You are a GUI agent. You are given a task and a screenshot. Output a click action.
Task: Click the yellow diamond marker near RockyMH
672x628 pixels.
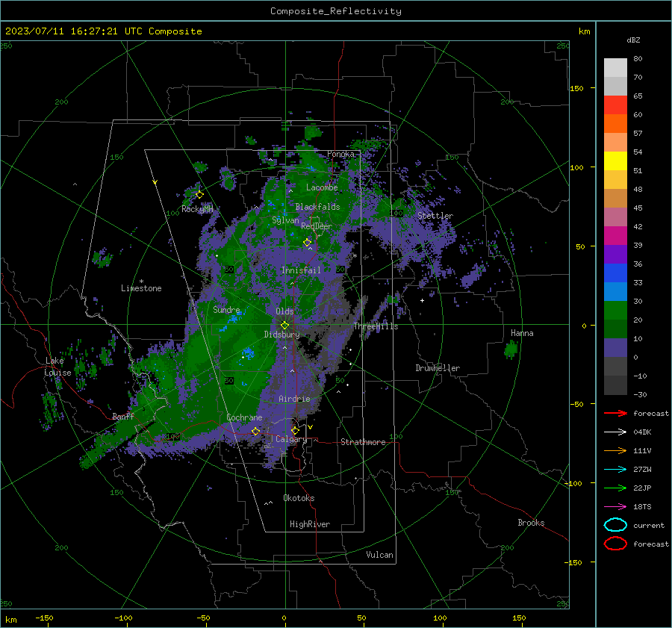(199, 195)
